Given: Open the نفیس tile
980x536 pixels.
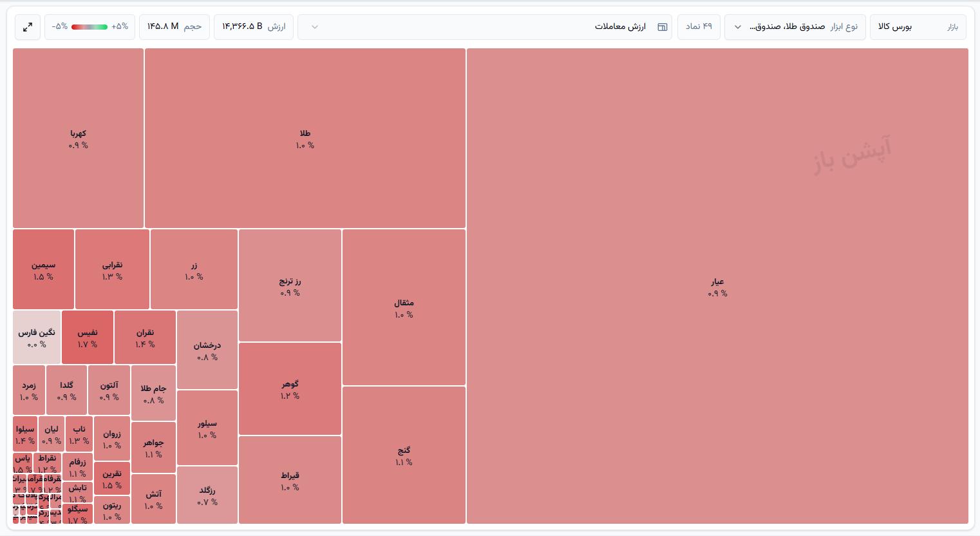Looking at the screenshot, I should (88, 337).
